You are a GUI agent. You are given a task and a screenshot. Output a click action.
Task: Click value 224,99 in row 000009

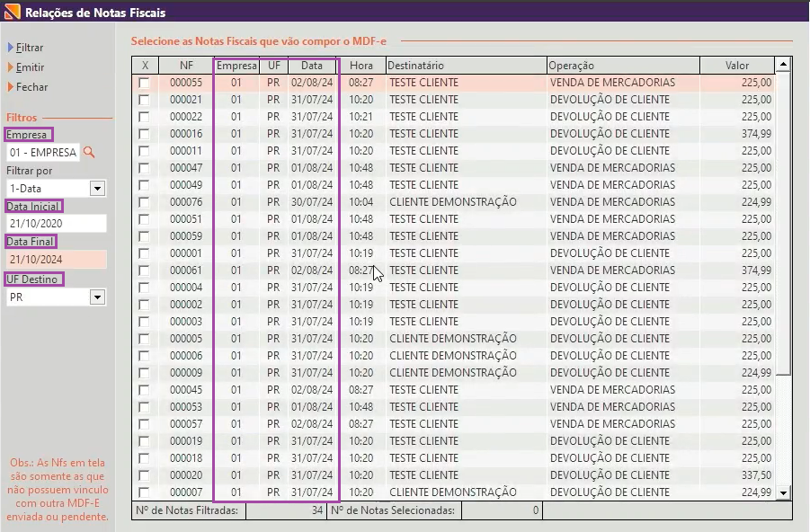coord(756,373)
